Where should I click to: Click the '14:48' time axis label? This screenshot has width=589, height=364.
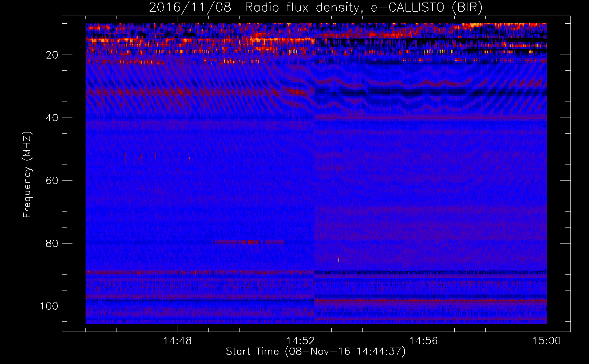click(178, 341)
